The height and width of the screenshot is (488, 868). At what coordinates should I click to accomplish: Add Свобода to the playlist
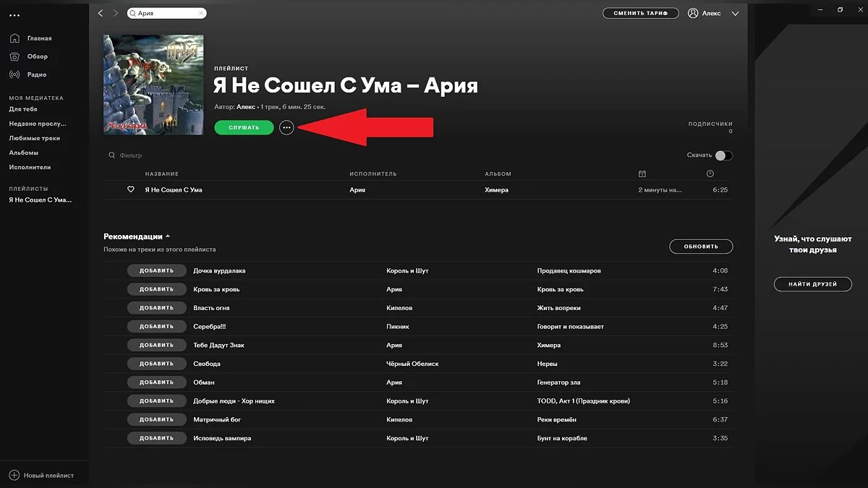click(x=156, y=364)
